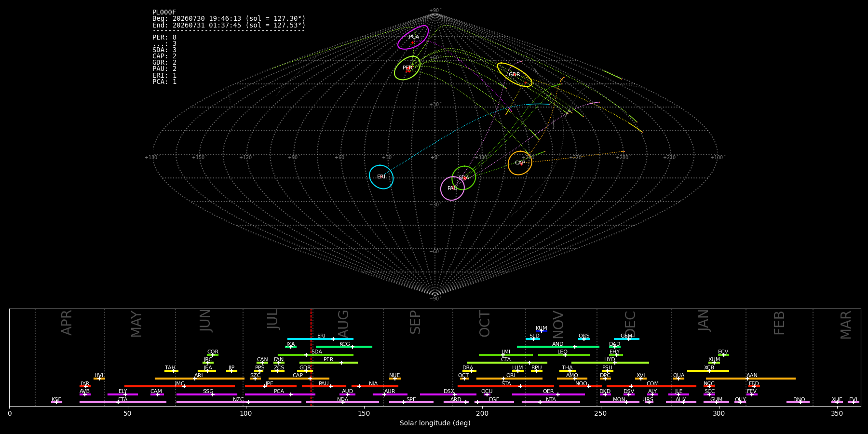
Task: Click the KCG shower bar in timeline
Action: pos(344,347)
